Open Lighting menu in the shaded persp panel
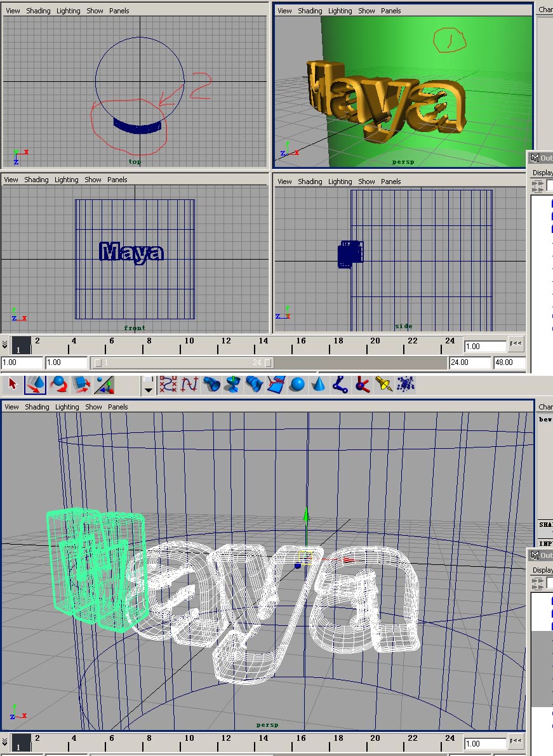The height and width of the screenshot is (756, 553). [340, 11]
